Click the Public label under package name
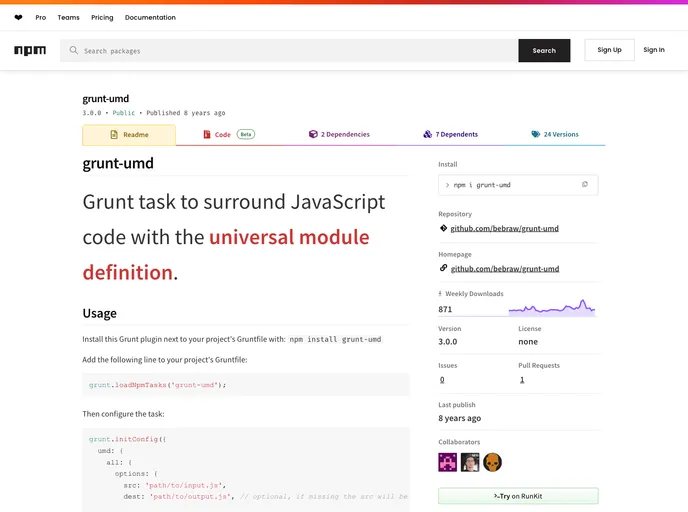 click(x=124, y=113)
